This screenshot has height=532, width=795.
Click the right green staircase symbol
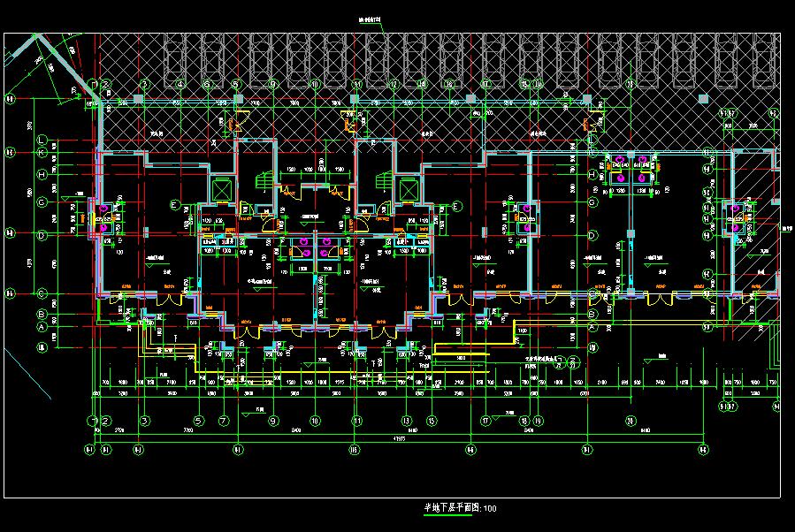click(x=383, y=181)
